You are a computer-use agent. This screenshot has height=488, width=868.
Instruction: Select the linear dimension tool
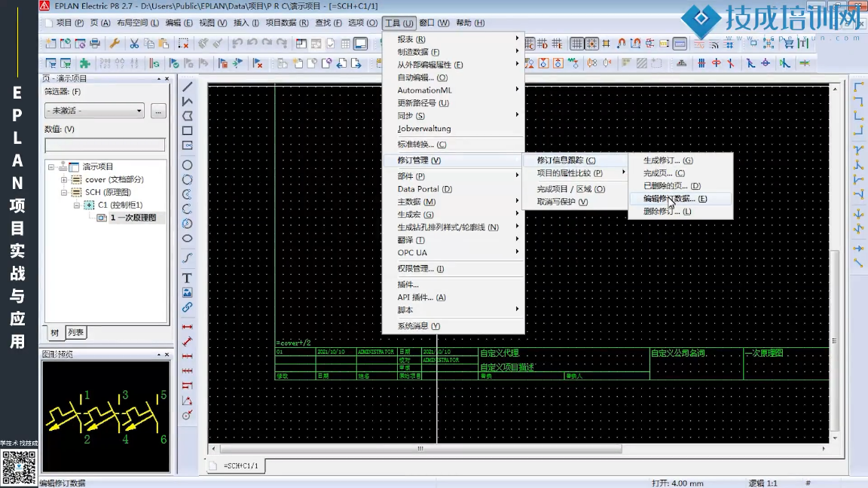[188, 326]
